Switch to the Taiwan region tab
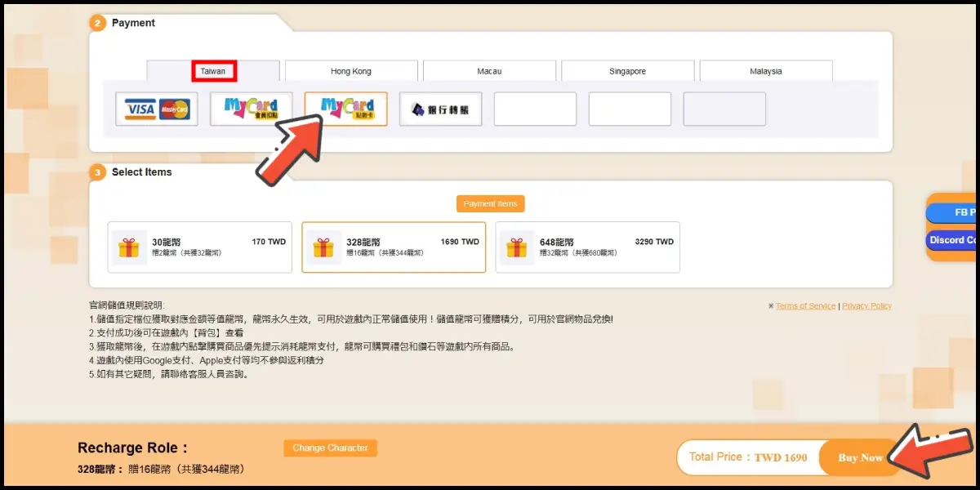 (213, 71)
